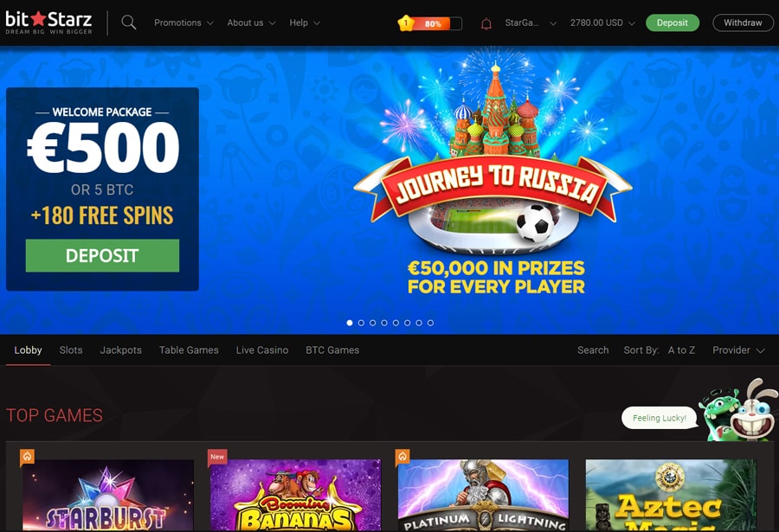This screenshot has width=779, height=532.
Task: Open the Live Casino tab
Action: pyautogui.click(x=262, y=350)
